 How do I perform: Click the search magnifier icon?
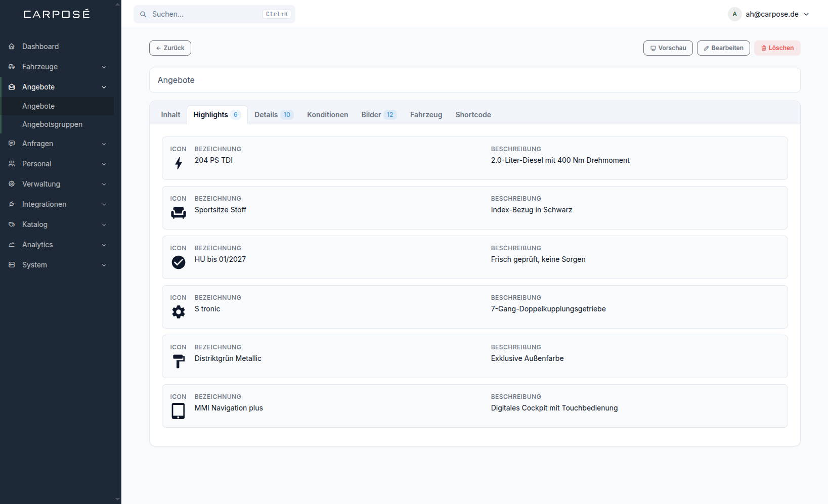tap(143, 14)
